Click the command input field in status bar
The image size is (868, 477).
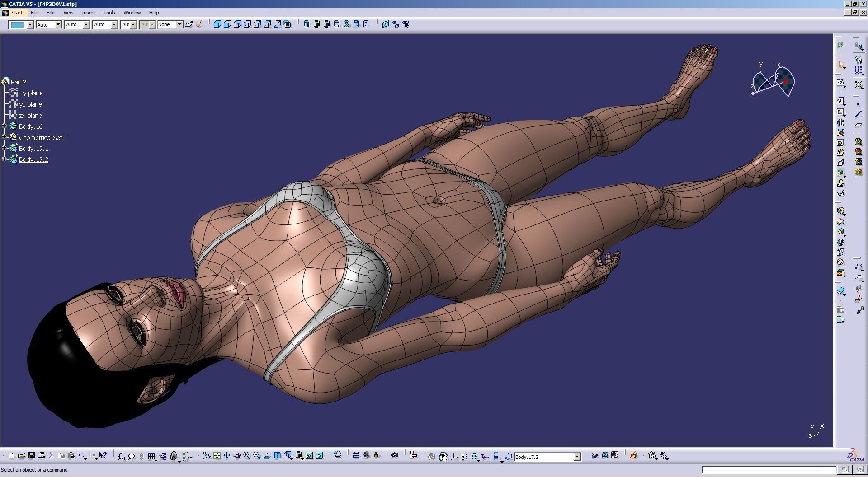coord(769,470)
